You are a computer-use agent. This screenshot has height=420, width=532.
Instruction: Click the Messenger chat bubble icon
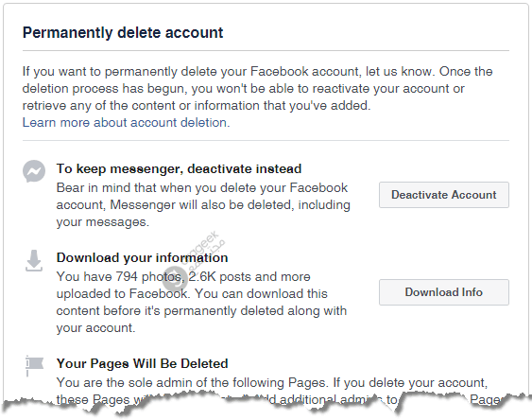[34, 171]
